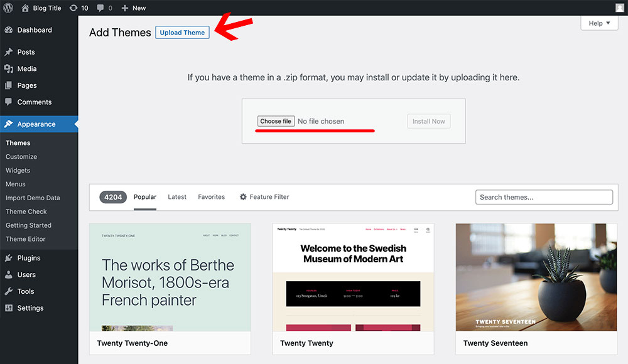Open the WordPress logo menu
Screen dimensions: 628x364
click(x=8, y=8)
